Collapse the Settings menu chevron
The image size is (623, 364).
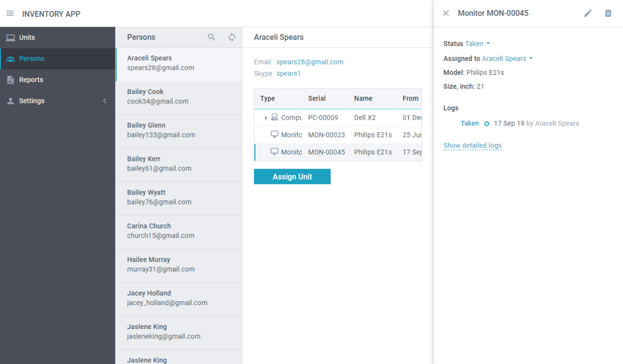pyautogui.click(x=104, y=101)
